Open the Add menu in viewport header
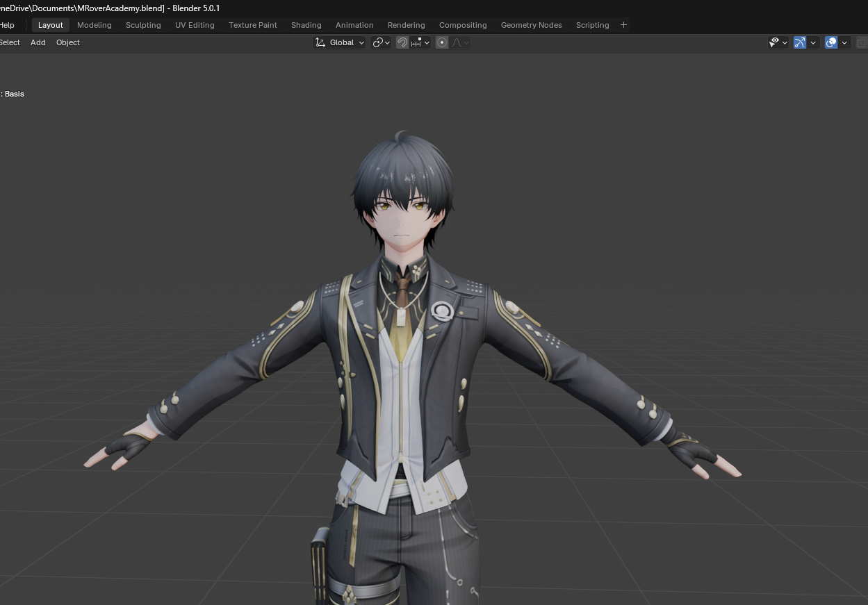Viewport: 868px width, 605px height. pyautogui.click(x=38, y=42)
